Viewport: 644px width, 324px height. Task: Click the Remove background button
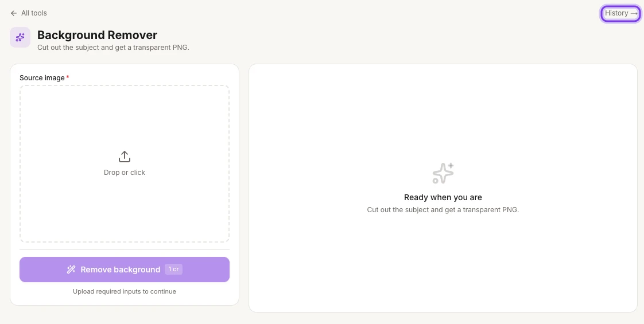tap(125, 270)
